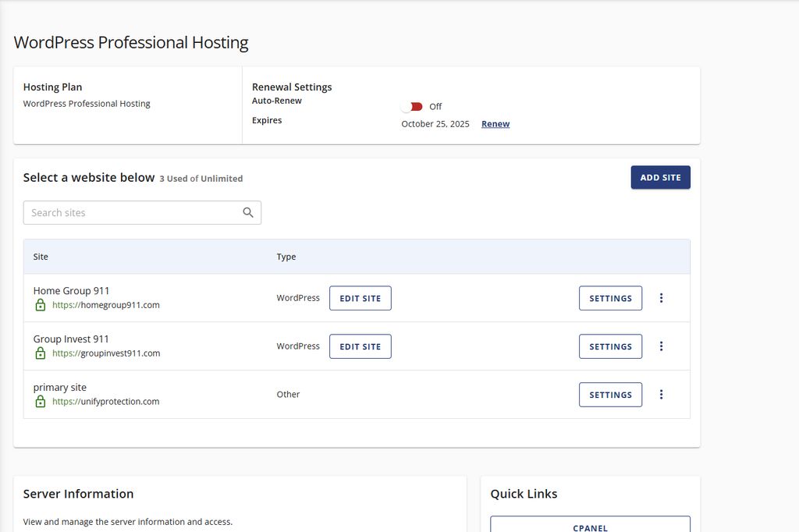Click the 3 Used of Unlimited text

[x=201, y=179]
